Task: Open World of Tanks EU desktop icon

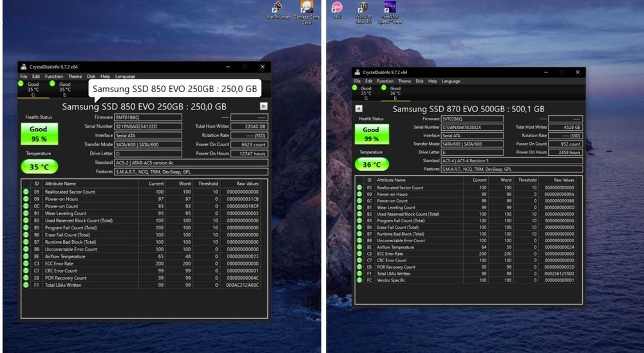Action: click(363, 13)
